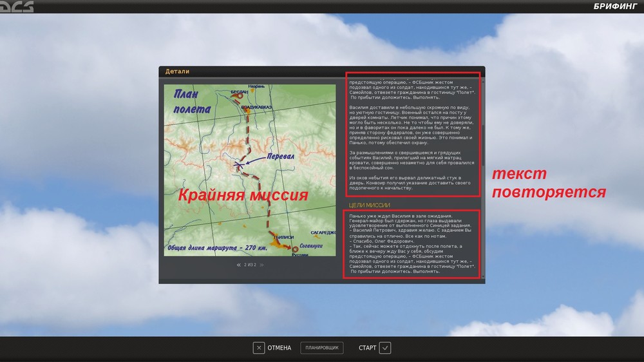This screenshot has width=644, height=362.
Task: Click the ЦЕЛИ МИССИИ heading
Action: pos(369,205)
